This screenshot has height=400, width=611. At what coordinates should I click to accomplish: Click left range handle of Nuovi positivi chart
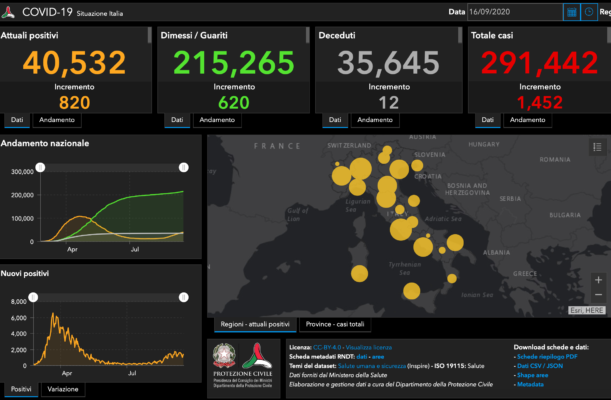(x=34, y=298)
